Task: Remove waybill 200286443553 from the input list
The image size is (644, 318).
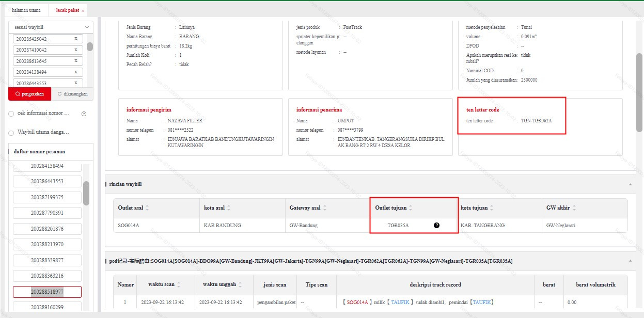Action: point(76,83)
